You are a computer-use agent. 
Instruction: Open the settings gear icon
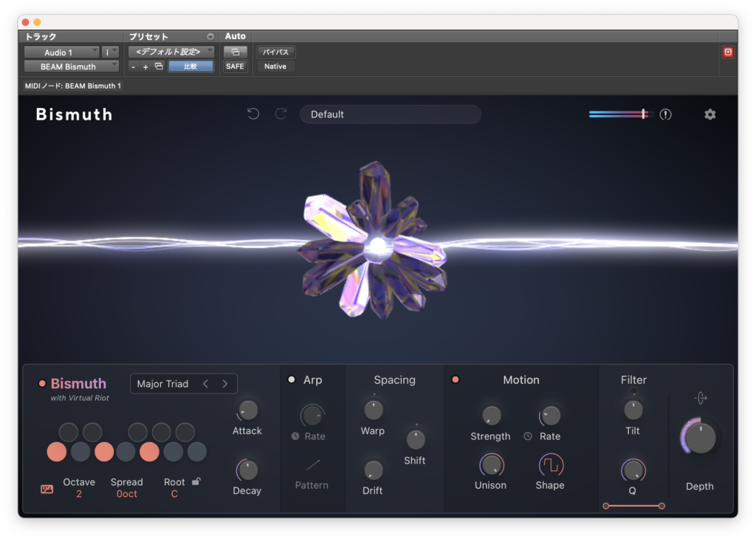[x=709, y=114]
